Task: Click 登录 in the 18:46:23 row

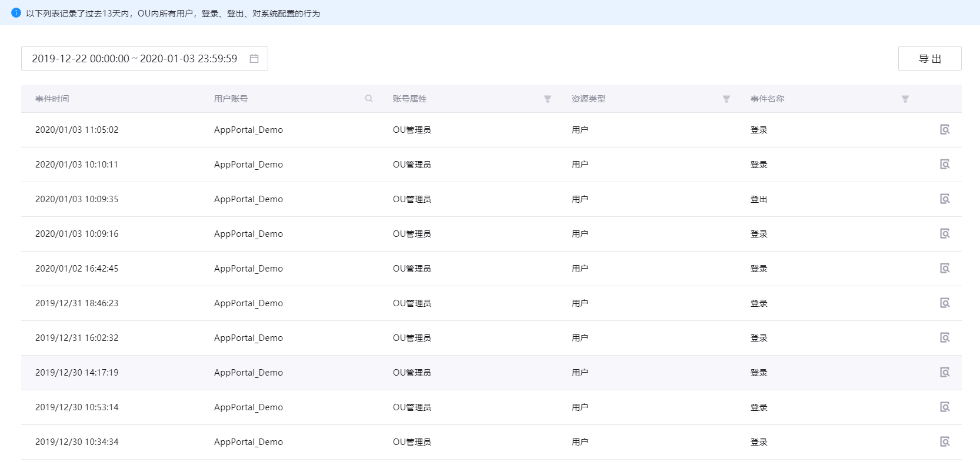Action: pos(759,303)
